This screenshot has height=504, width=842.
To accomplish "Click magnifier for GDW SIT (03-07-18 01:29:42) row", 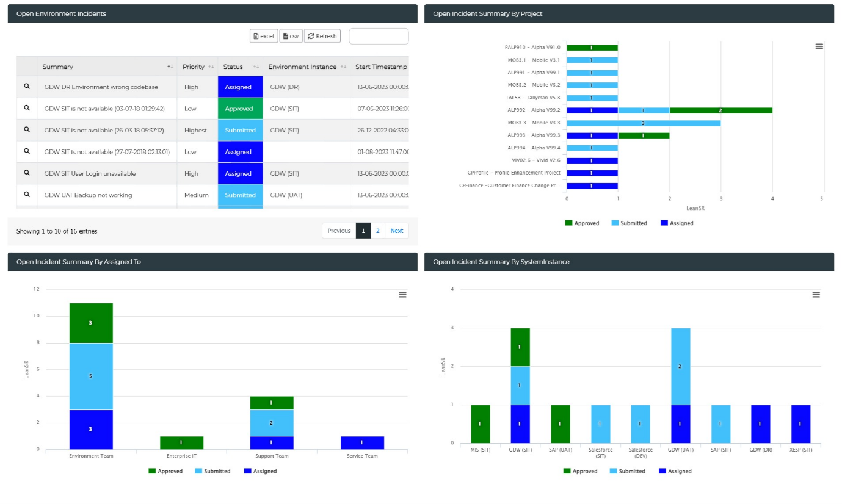I will [27, 108].
